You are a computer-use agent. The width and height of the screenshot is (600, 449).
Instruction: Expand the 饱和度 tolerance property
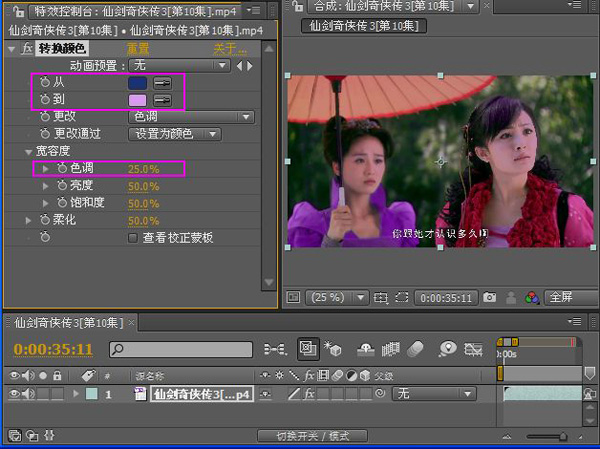[x=46, y=203]
